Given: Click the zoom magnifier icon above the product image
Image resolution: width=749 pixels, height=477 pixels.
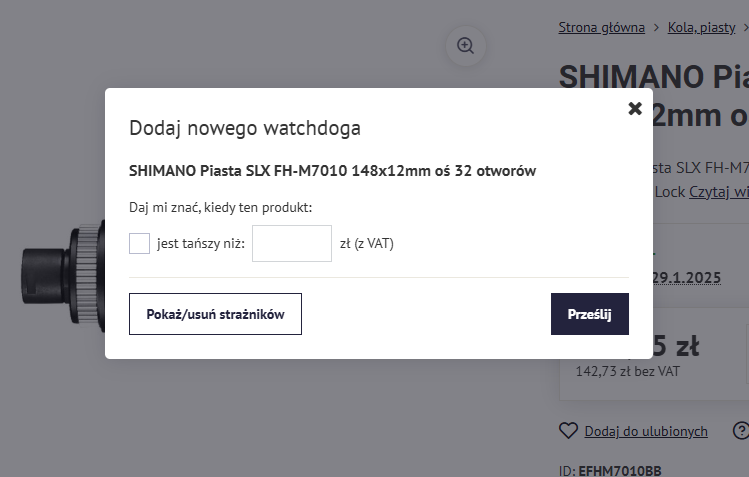Looking at the screenshot, I should [x=465, y=46].
